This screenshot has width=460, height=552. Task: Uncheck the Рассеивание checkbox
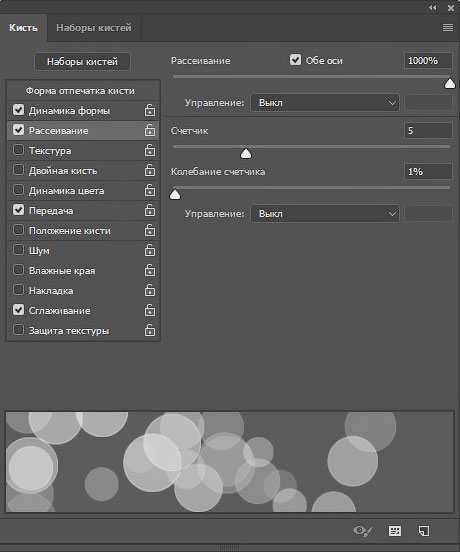(18, 130)
